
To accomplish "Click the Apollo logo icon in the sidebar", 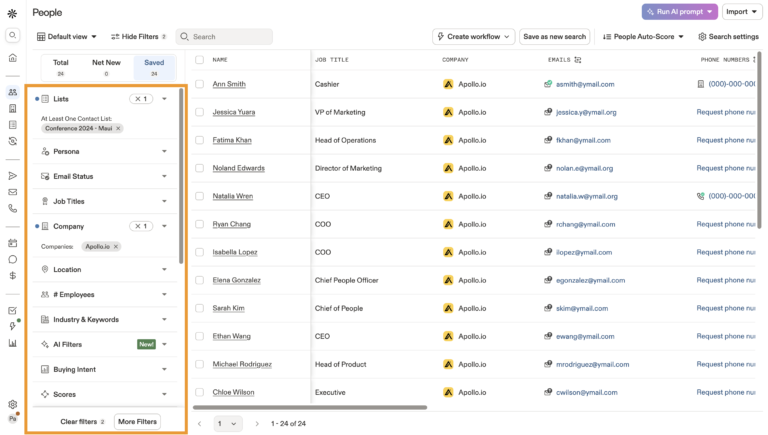I will click(x=12, y=13).
